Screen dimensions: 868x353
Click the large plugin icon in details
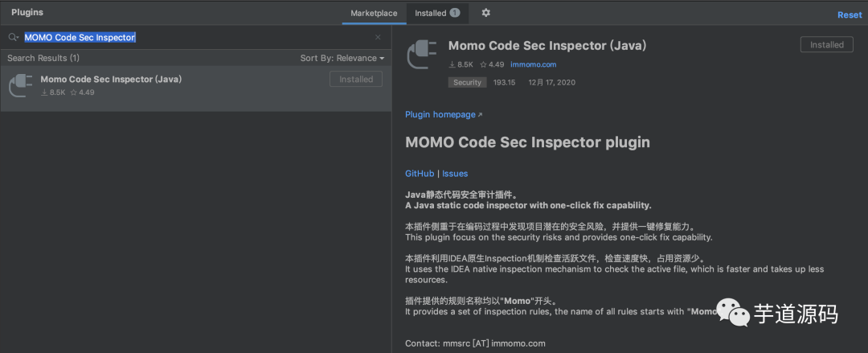(x=422, y=55)
